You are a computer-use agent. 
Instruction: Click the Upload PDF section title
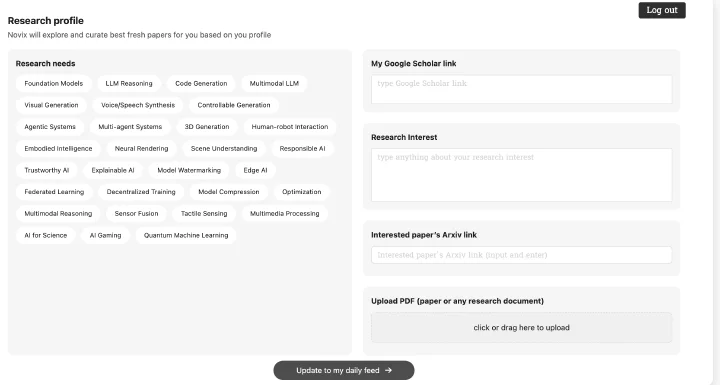point(457,301)
